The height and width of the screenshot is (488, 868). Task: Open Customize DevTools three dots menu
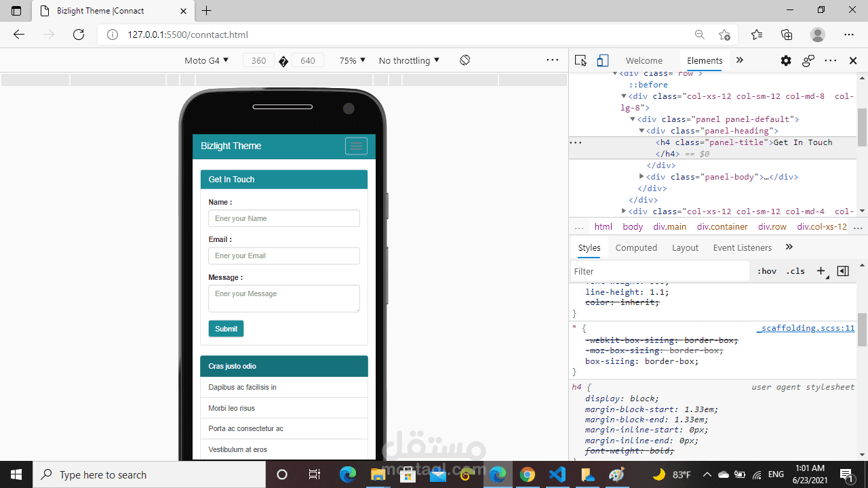tap(831, 60)
